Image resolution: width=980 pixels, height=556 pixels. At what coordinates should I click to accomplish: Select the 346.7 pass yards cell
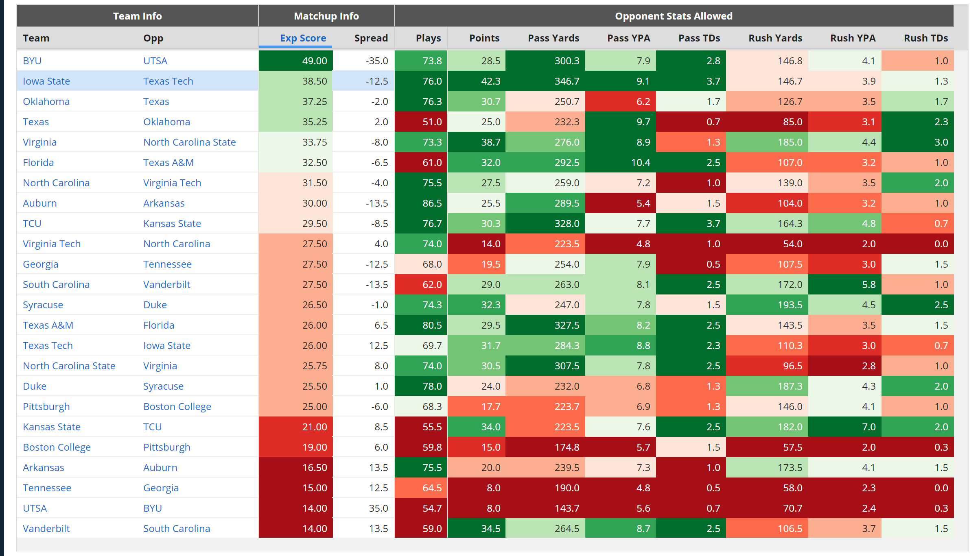coord(545,81)
